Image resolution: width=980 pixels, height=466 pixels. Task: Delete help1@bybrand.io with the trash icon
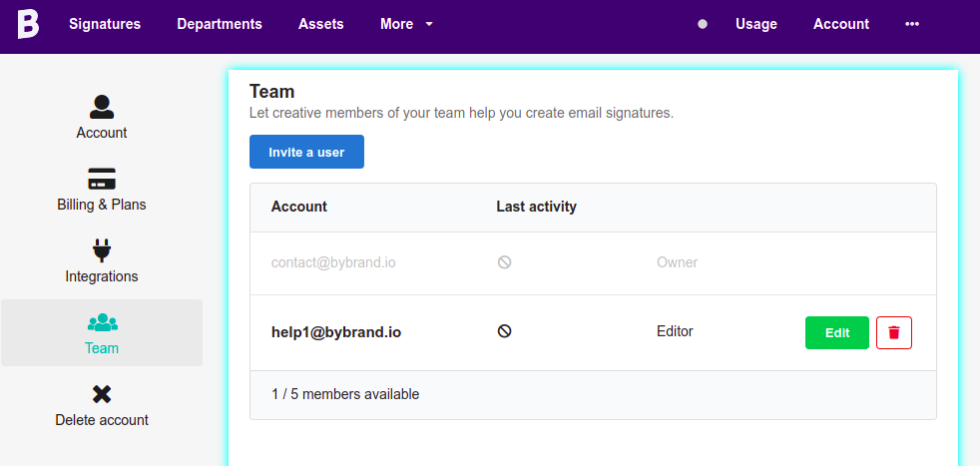coord(893,332)
